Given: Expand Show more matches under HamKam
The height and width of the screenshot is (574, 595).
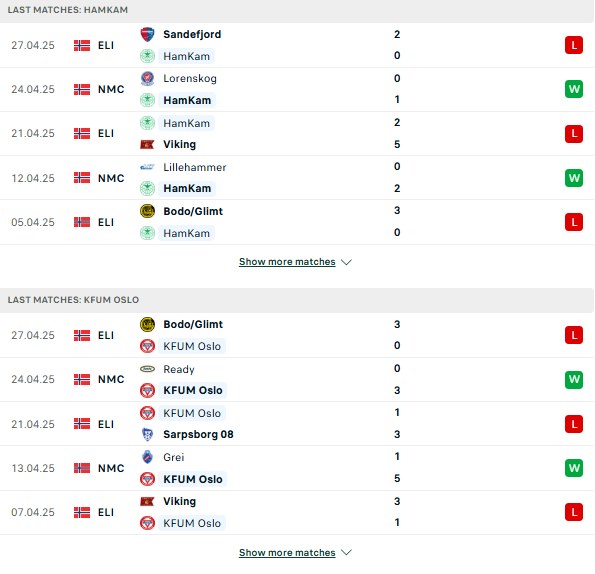Looking at the screenshot, I should pos(287,262).
